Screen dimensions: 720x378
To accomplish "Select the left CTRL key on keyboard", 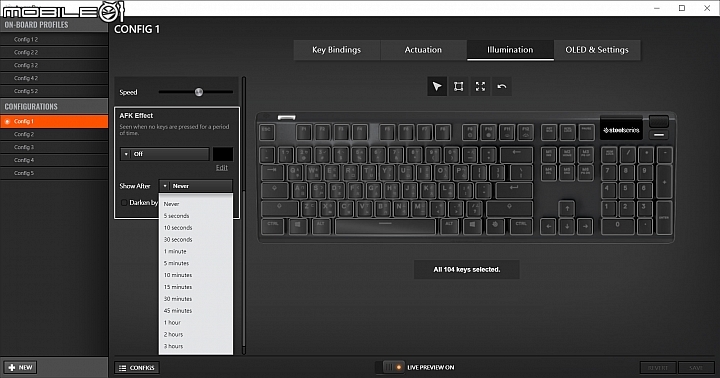I will point(273,226).
